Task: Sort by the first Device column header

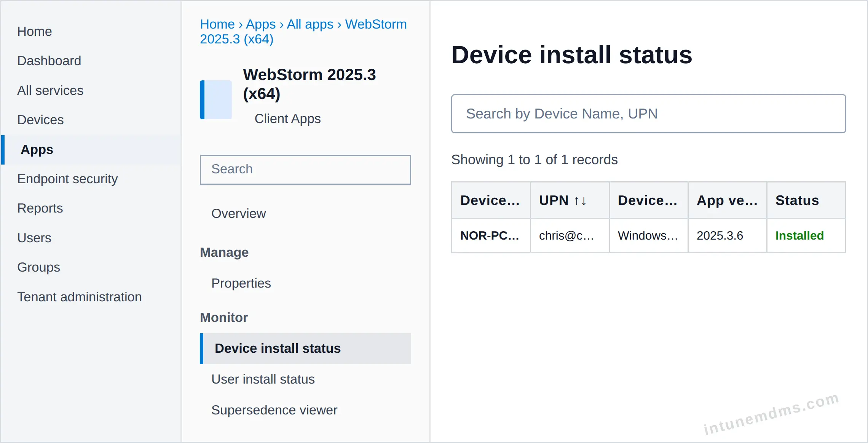Action: coord(490,200)
